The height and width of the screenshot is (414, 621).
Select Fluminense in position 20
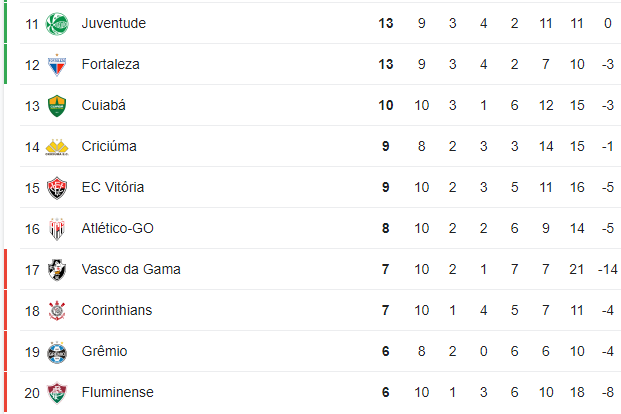pyautogui.click(x=118, y=392)
